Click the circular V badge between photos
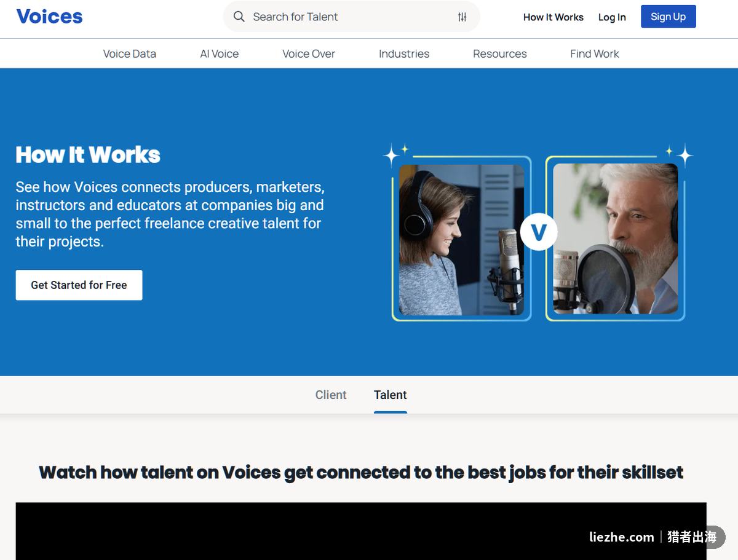This screenshot has height=560, width=738. click(539, 232)
